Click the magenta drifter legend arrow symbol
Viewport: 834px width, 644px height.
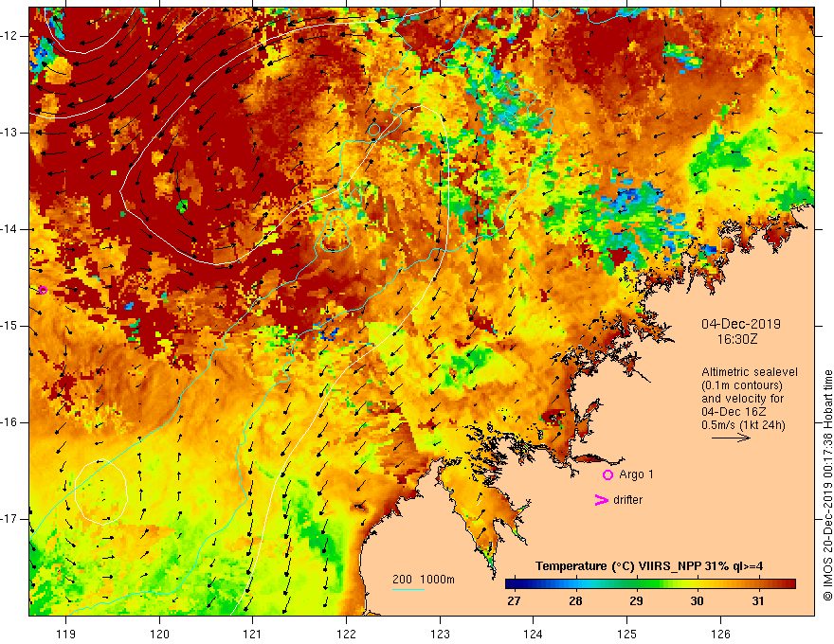[x=601, y=500]
